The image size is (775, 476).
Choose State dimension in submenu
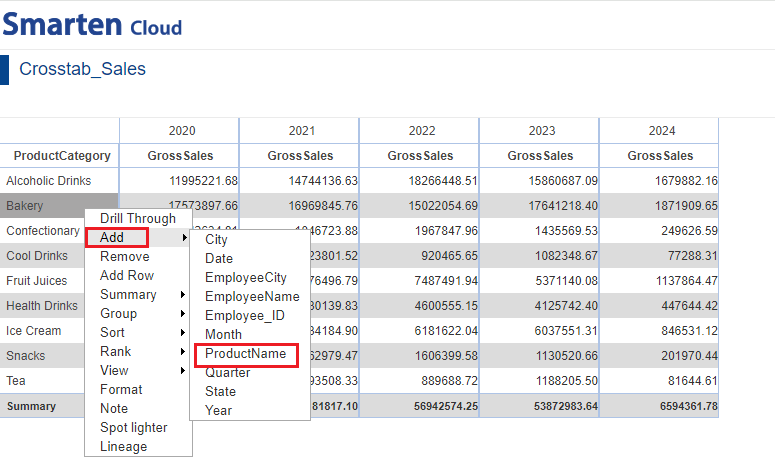click(x=220, y=391)
